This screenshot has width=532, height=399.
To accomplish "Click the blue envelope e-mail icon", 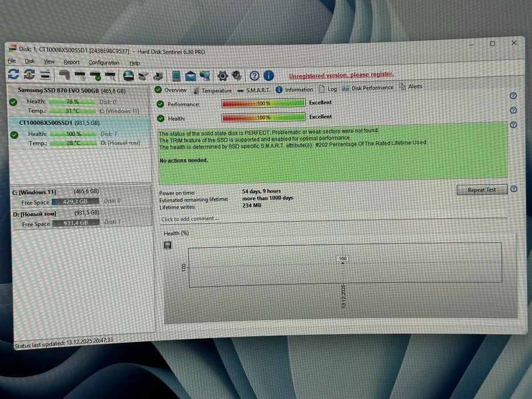I will pos(190,76).
